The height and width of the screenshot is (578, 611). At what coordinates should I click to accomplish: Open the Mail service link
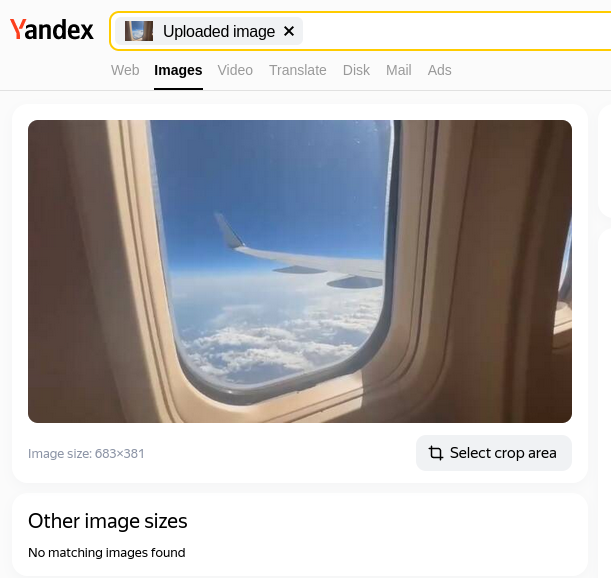(399, 70)
